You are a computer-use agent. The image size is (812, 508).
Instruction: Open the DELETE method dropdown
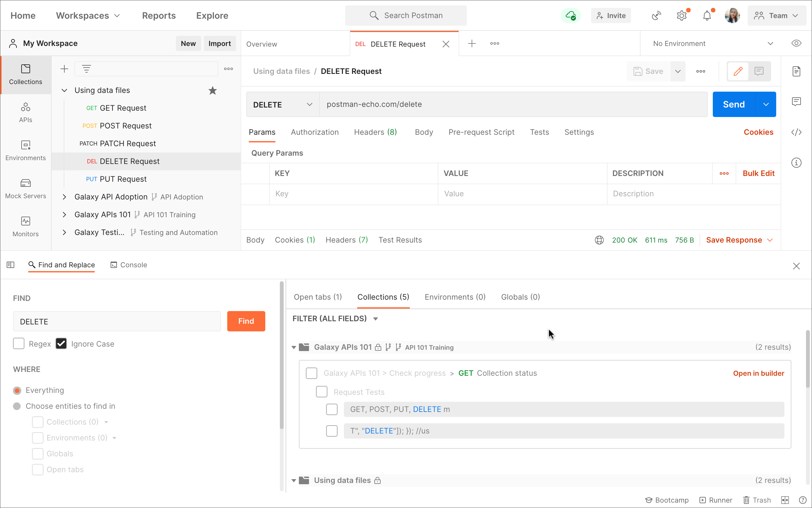tap(283, 105)
